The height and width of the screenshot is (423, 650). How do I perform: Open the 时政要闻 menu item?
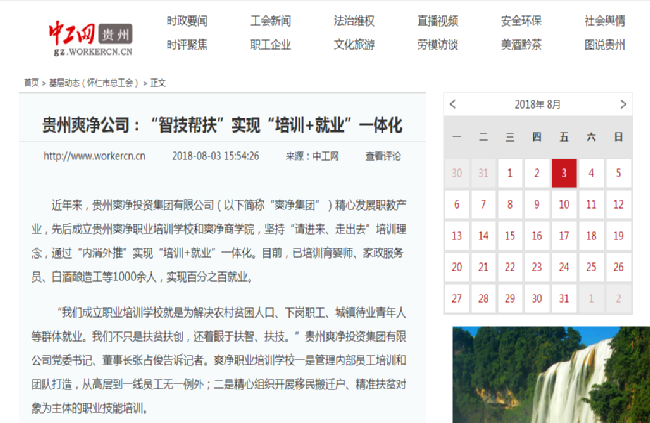[x=187, y=21]
